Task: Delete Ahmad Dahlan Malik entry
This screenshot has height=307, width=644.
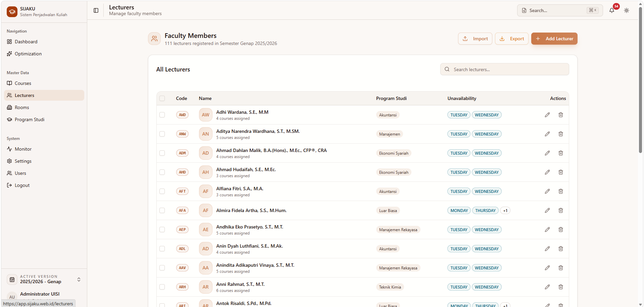Action: pyautogui.click(x=561, y=153)
